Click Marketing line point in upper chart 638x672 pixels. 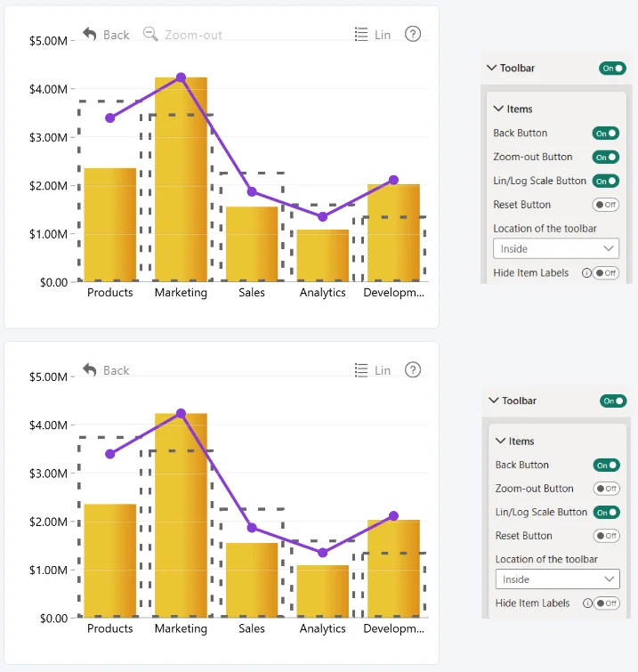[x=181, y=77]
